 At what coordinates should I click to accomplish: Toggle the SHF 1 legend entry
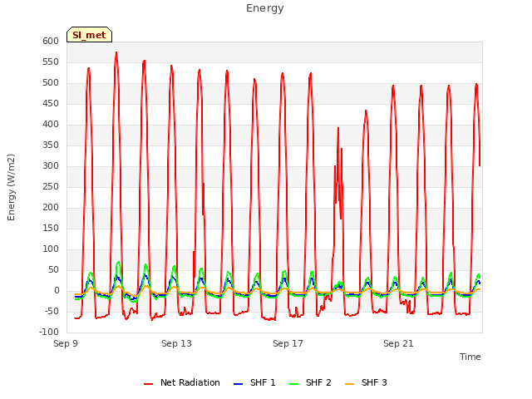(255, 382)
